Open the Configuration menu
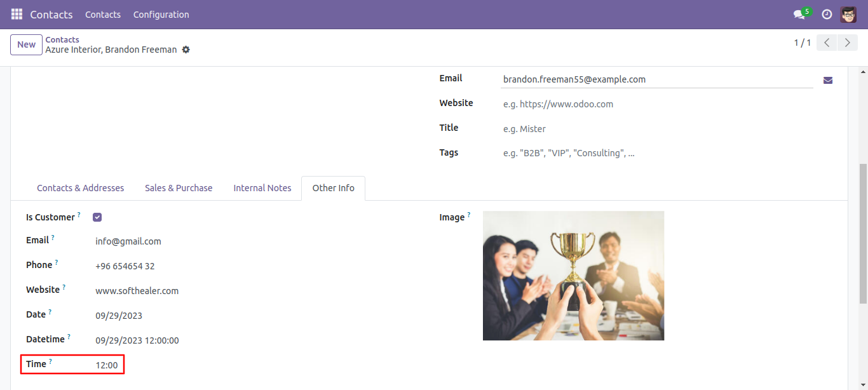 pos(161,14)
